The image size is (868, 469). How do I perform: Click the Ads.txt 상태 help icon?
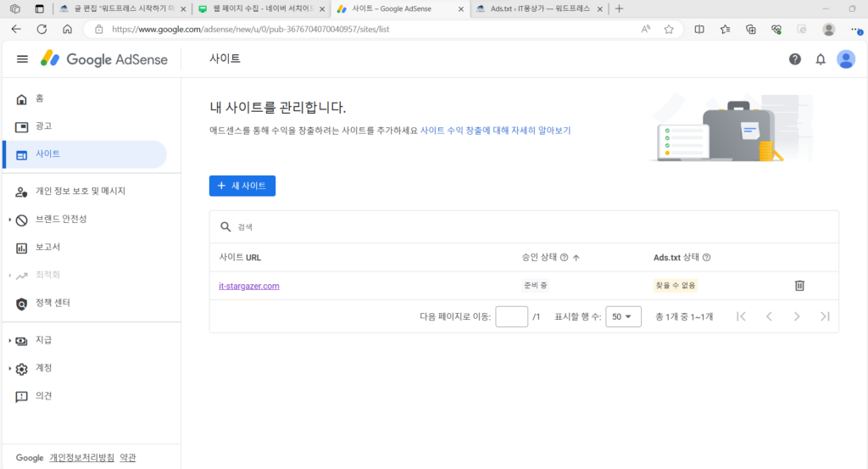706,258
